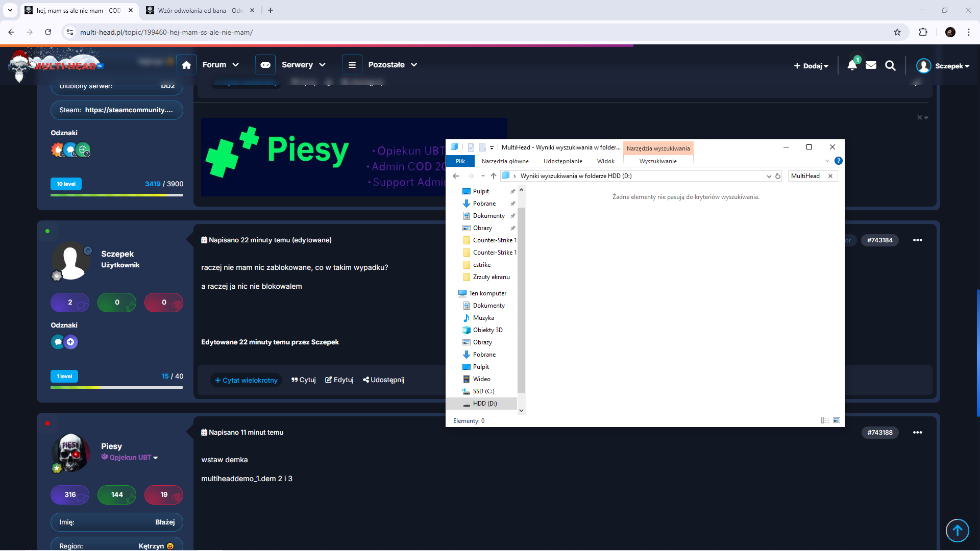Toggle Cytat wielokrotny on Szczepek's post
Image resolution: width=980 pixels, height=551 pixels.
(x=246, y=380)
